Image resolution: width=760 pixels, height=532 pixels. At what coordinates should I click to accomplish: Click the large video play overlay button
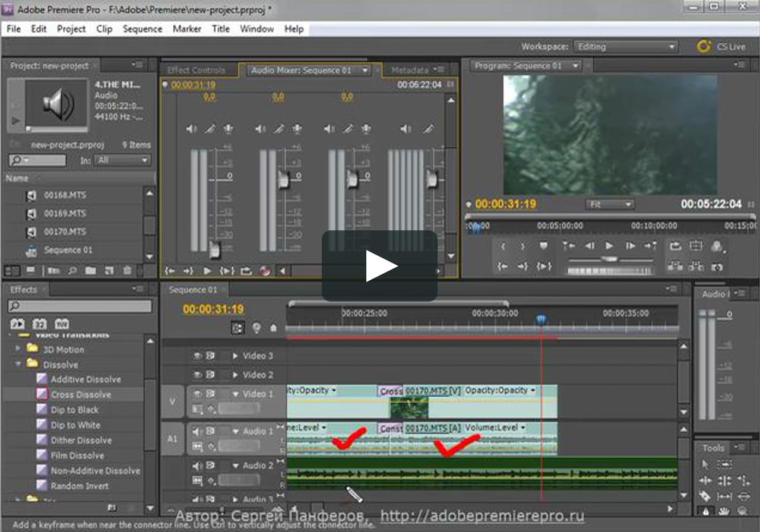380,266
